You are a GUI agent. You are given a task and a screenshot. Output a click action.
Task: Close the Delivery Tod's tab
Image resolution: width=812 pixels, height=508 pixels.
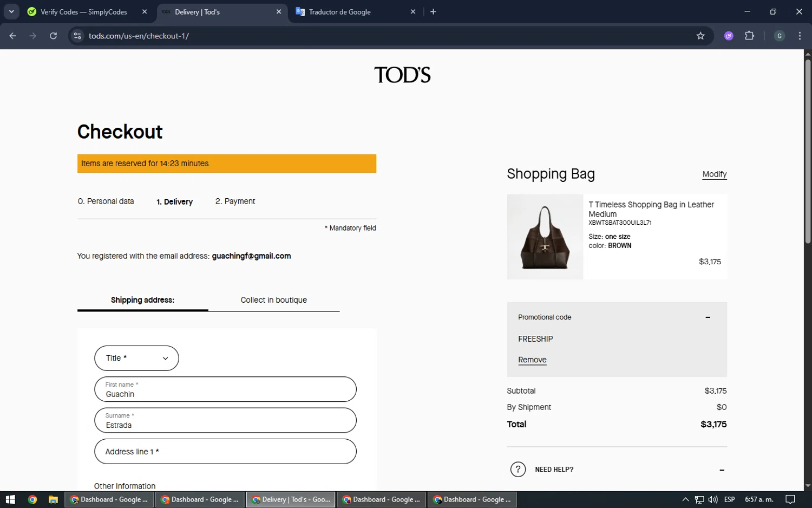tap(279, 11)
